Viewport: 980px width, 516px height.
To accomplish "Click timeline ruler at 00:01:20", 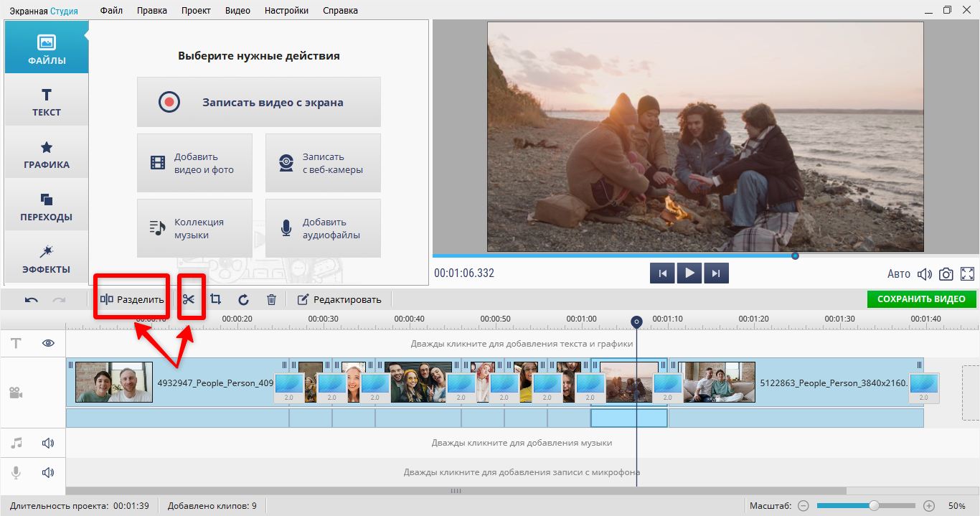I will (x=753, y=319).
